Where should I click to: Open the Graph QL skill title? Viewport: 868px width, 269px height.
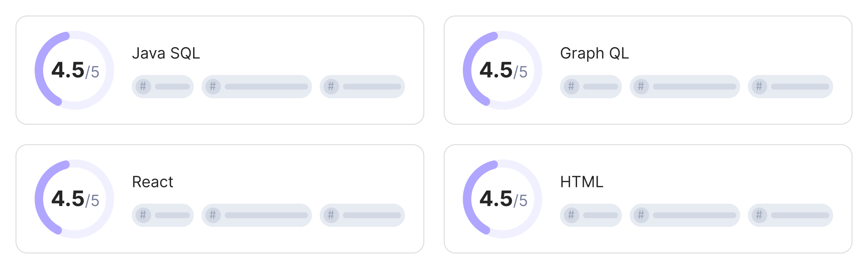[x=594, y=53]
